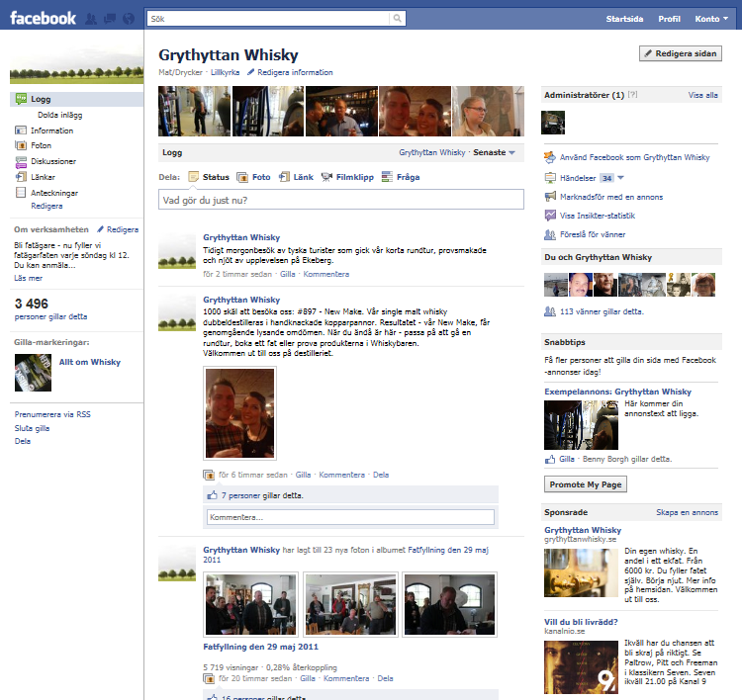Click Lillkyrka location link

(x=225, y=72)
